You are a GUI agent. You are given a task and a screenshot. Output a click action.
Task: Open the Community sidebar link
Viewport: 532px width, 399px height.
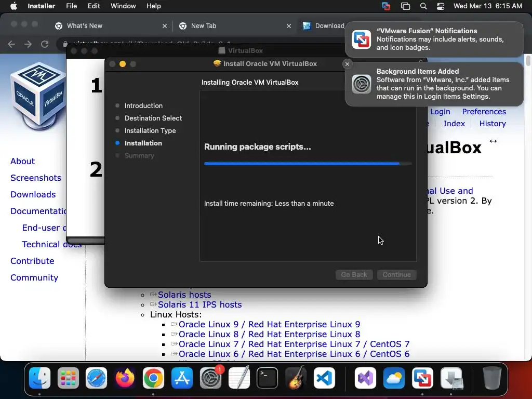[x=34, y=277]
